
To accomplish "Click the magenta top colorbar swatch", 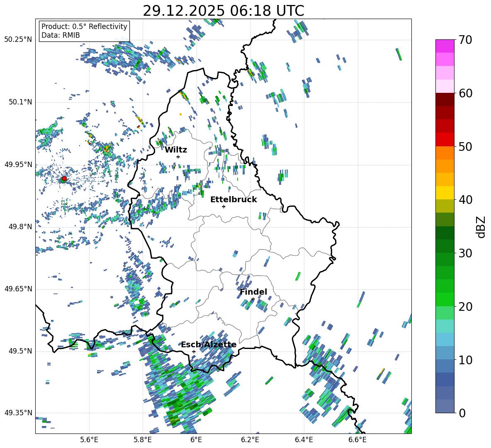I will point(445,46).
